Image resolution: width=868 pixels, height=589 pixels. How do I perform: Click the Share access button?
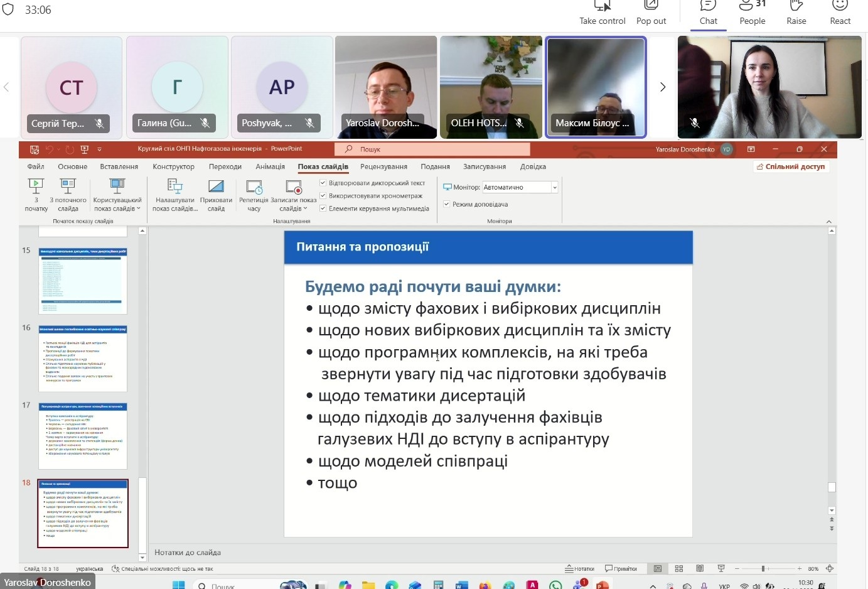click(791, 166)
